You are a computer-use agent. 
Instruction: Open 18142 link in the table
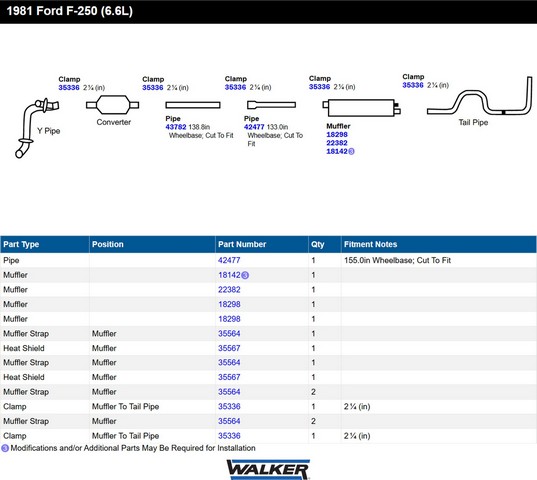[229, 275]
